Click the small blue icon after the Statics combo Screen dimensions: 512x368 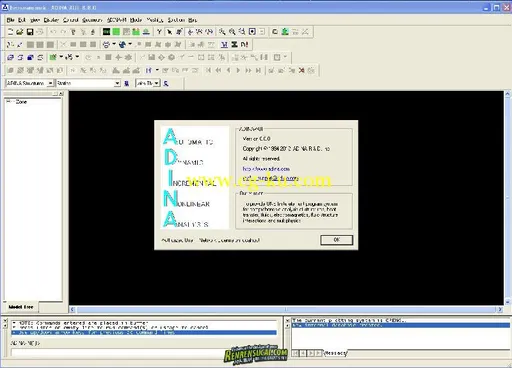point(126,83)
